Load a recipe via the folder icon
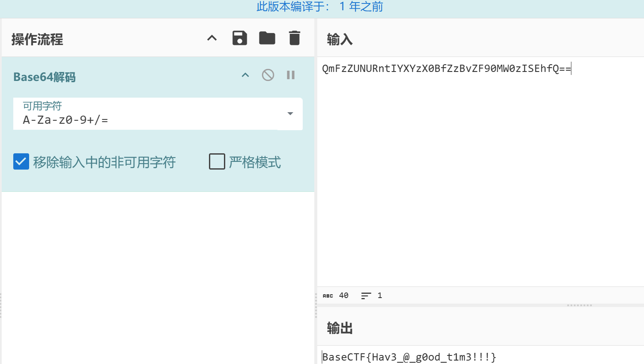The width and height of the screenshot is (644, 364). [x=267, y=38]
